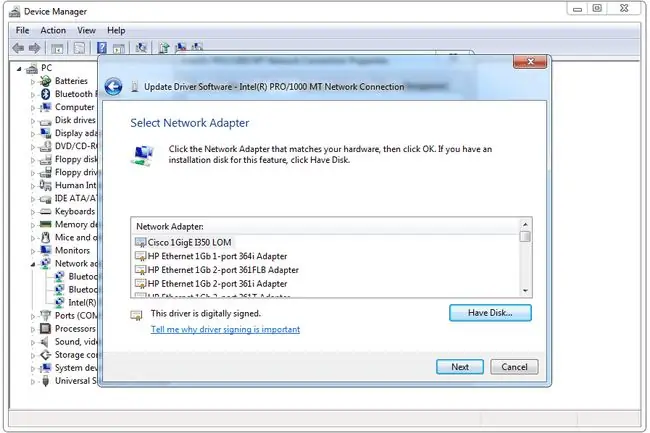Open the View menu
The image size is (650, 433).
coord(86,30)
